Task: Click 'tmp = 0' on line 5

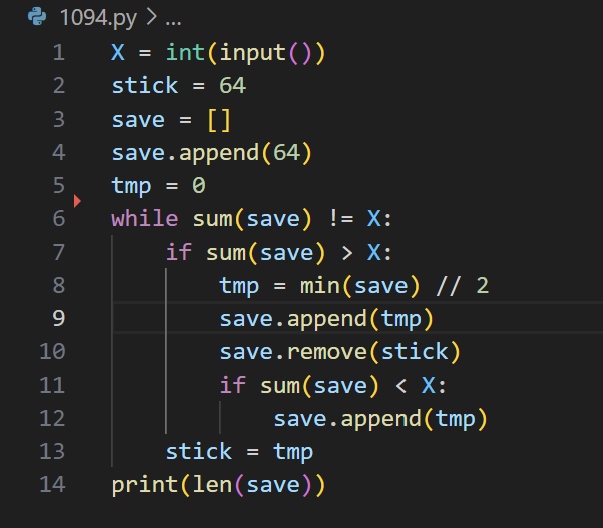Action: pos(158,186)
